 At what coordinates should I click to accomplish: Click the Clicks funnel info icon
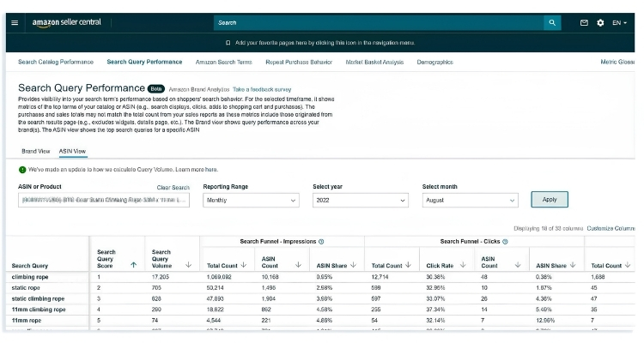click(x=505, y=242)
